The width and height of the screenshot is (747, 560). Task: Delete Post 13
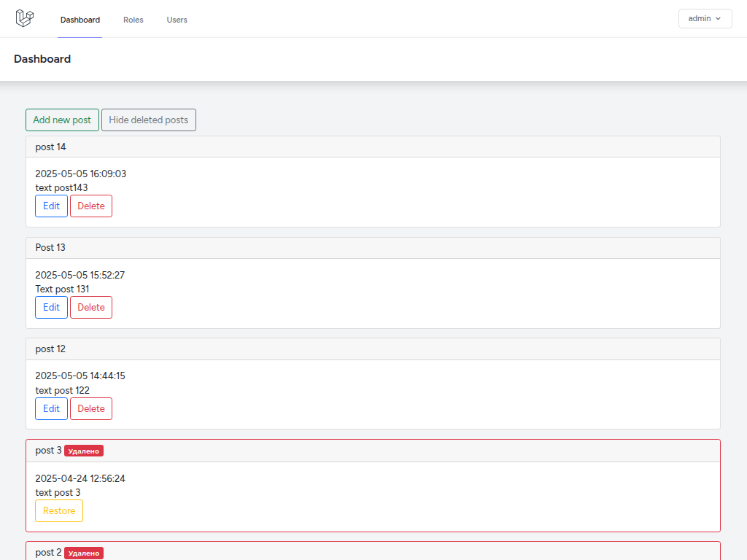pyautogui.click(x=90, y=307)
